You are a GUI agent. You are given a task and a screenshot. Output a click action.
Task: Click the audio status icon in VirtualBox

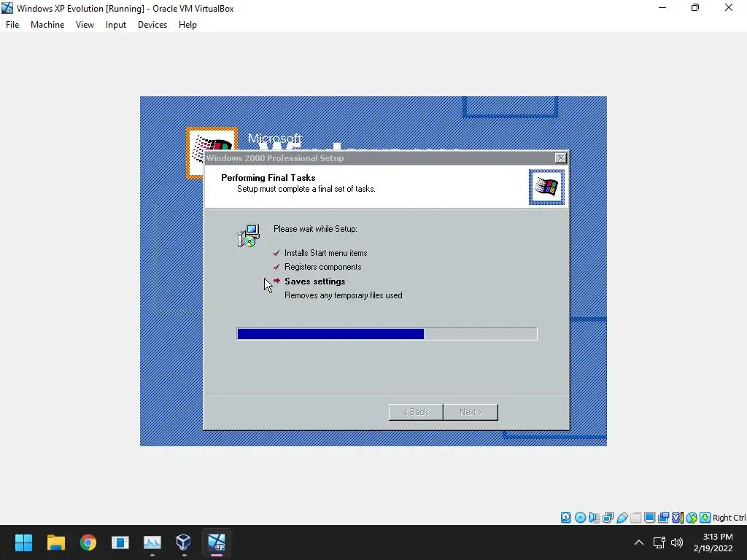[x=594, y=518]
